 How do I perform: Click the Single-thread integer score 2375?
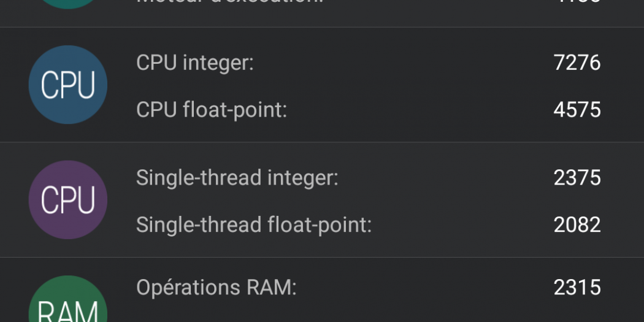[x=577, y=178]
